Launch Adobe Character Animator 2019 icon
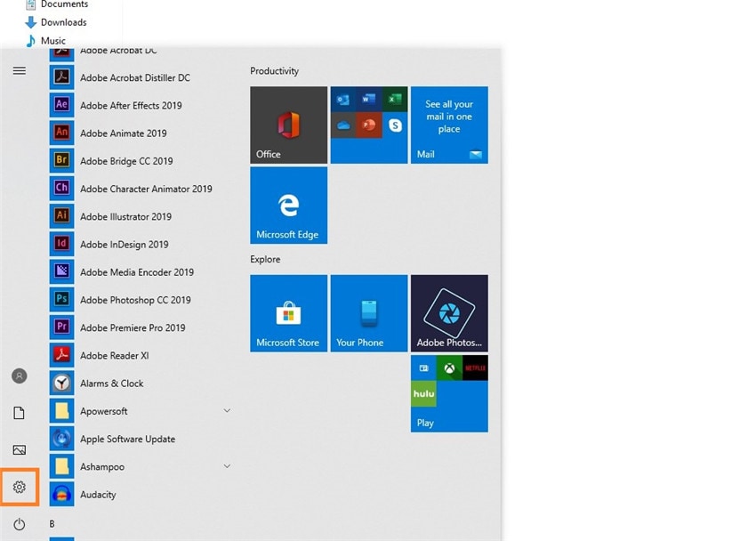The height and width of the screenshot is (541, 756). point(61,189)
